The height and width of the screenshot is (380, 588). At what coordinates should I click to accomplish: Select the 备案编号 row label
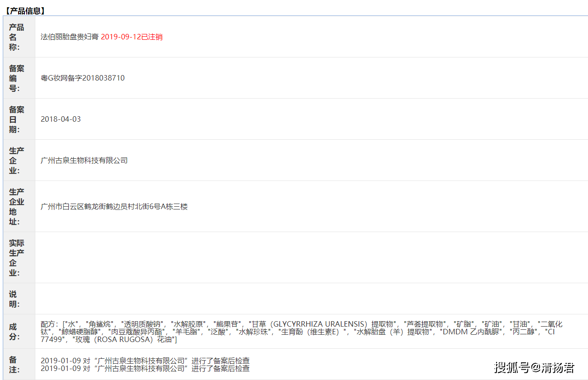click(x=17, y=78)
